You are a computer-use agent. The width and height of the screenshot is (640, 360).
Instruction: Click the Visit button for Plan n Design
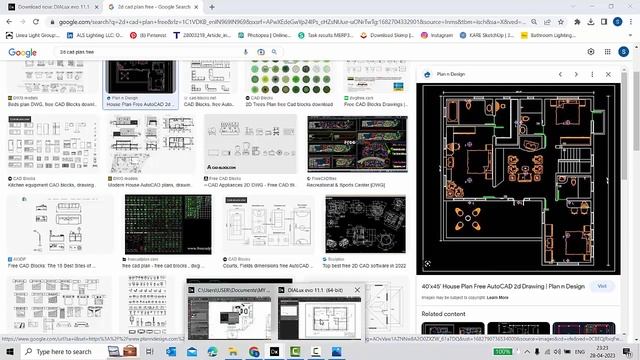pyautogui.click(x=602, y=286)
